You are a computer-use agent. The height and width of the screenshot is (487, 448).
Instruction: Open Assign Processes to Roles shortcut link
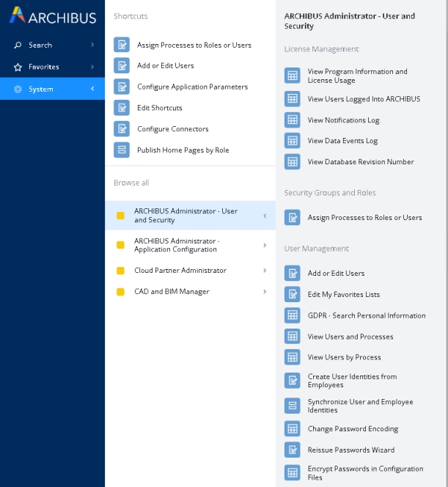click(194, 45)
